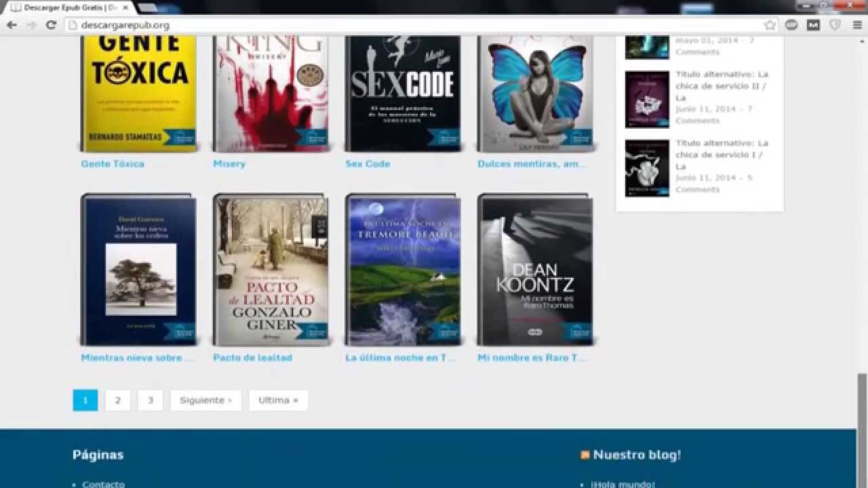
Task: Click Título alternativo La chica de servicio I
Action: (722, 155)
